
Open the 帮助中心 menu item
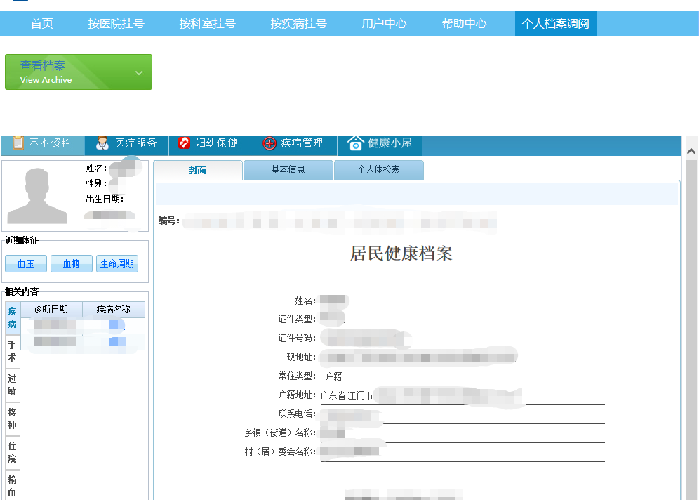(464, 24)
